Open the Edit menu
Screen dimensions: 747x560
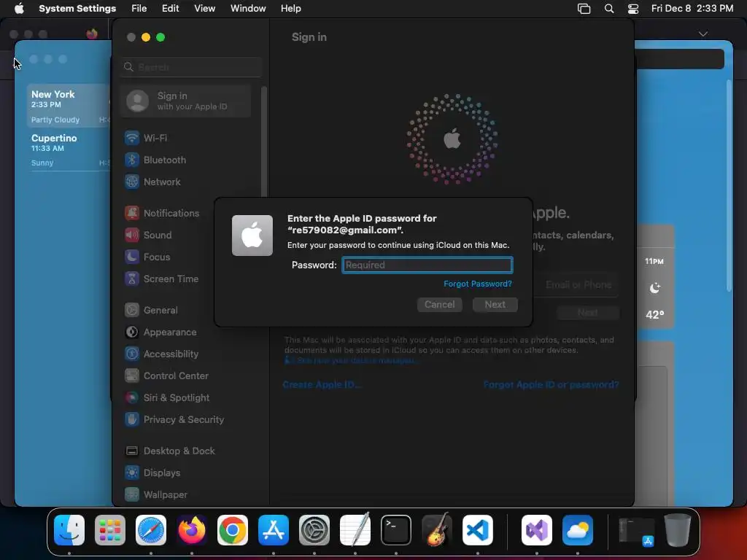point(170,9)
